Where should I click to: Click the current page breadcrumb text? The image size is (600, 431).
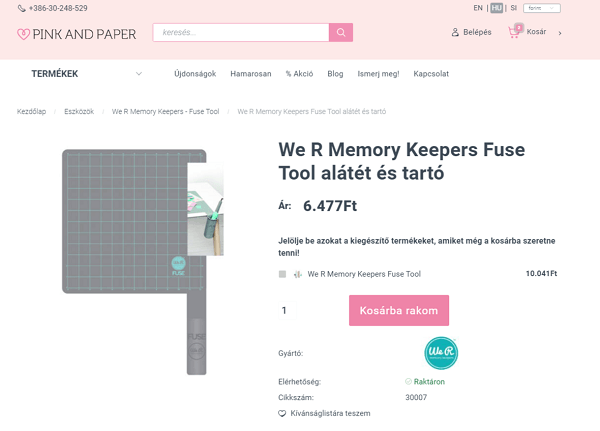coord(311,111)
